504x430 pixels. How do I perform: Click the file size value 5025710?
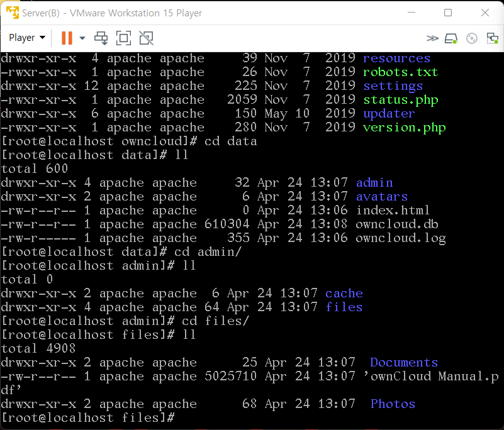click(230, 377)
